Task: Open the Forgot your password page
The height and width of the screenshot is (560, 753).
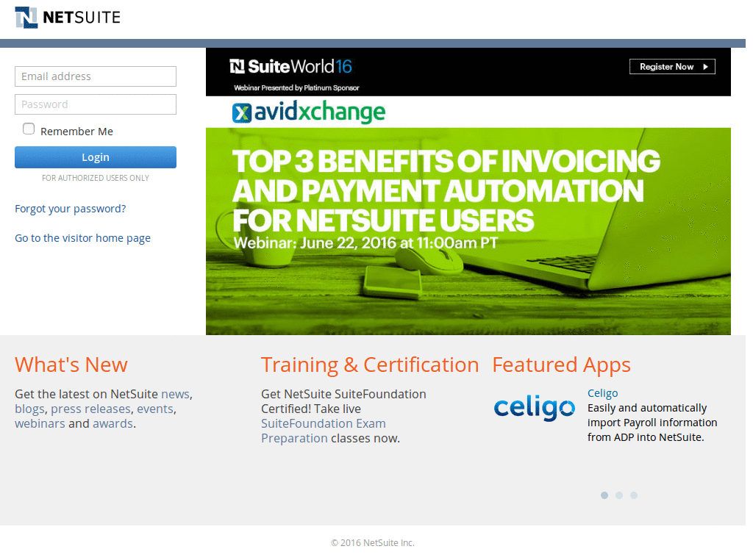Action: point(70,209)
